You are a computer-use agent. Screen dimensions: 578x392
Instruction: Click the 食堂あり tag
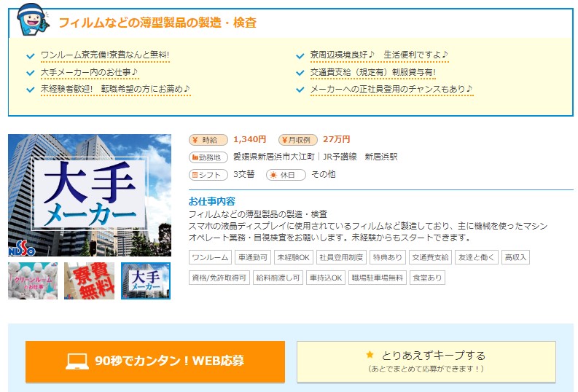tap(426, 278)
